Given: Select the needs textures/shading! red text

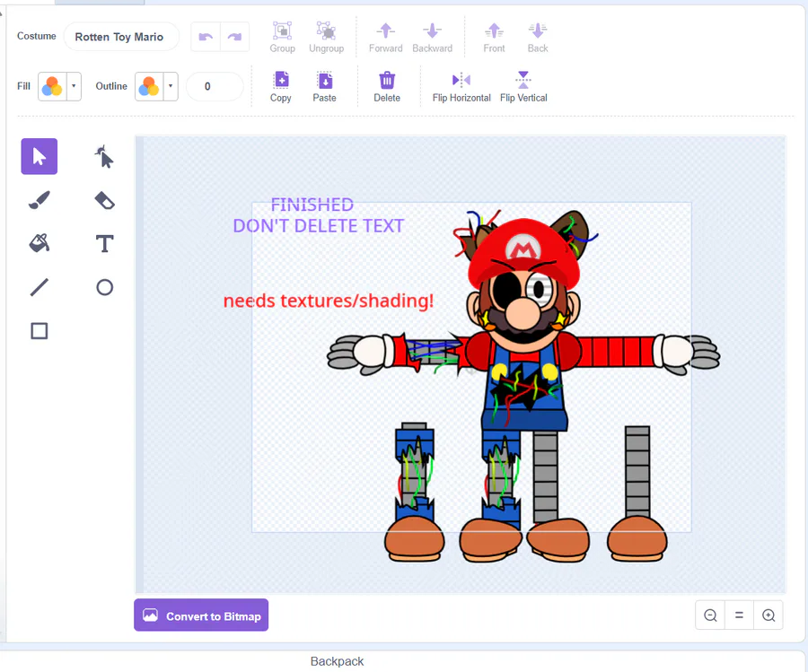Looking at the screenshot, I should tap(329, 301).
